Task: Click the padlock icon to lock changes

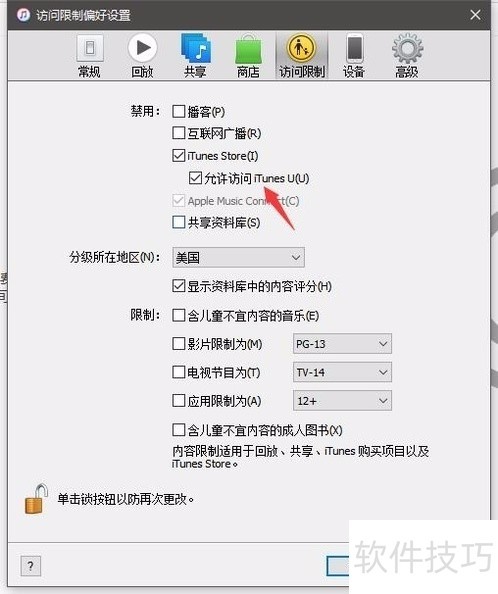Action: pyautogui.click(x=36, y=499)
